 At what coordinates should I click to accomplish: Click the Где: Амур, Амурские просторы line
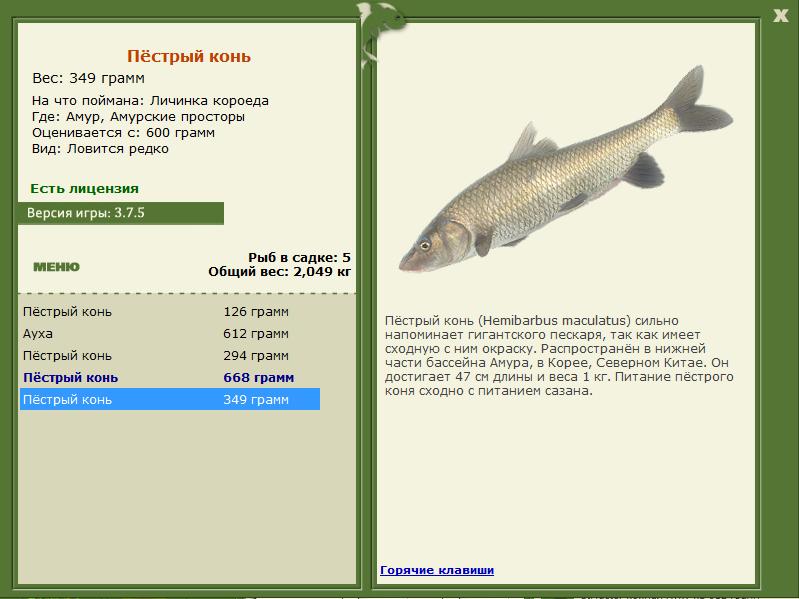point(138,117)
